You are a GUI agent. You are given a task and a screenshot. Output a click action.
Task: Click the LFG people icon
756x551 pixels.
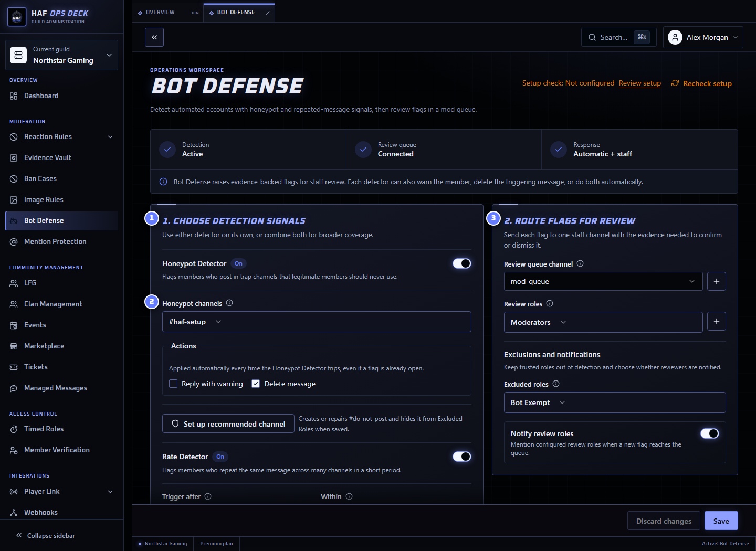coord(14,283)
